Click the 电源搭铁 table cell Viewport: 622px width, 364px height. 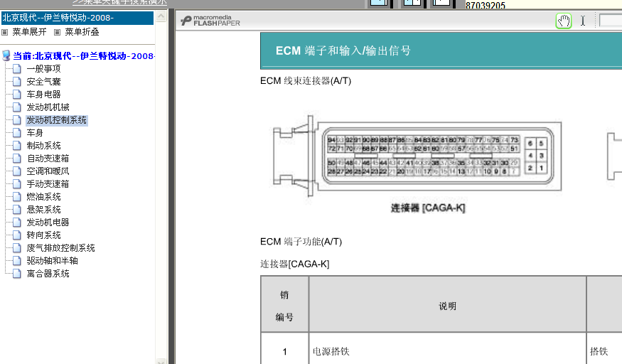331,351
